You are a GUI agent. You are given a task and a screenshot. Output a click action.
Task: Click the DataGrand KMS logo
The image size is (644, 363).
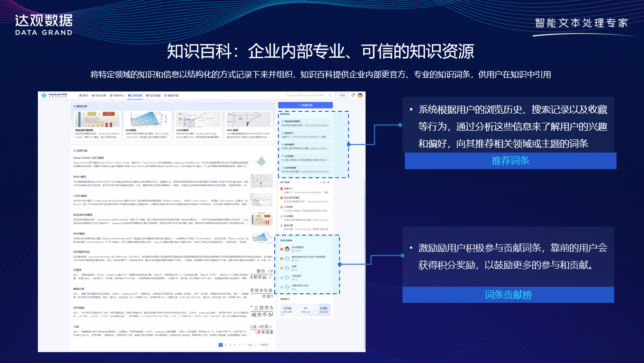point(54,95)
